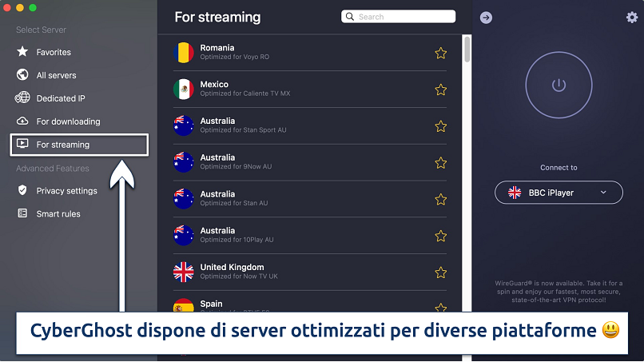Select Romania server row
This screenshot has height=362, width=644.
(310, 53)
